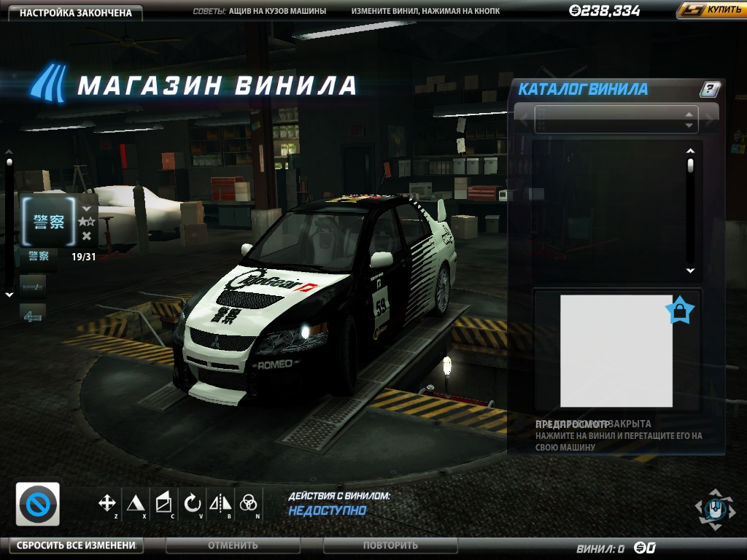The width and height of the screenshot is (747, 560).
Task: Click the layer list down arrow
Action: 9,295
